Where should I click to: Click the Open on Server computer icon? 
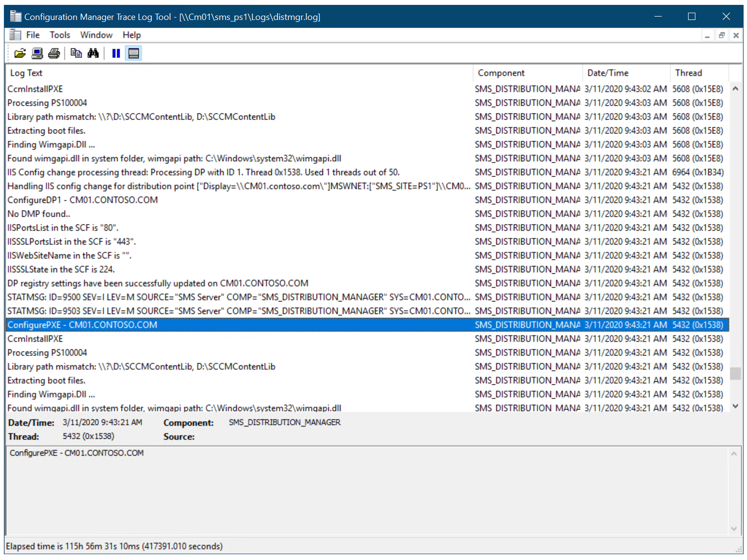click(x=37, y=54)
